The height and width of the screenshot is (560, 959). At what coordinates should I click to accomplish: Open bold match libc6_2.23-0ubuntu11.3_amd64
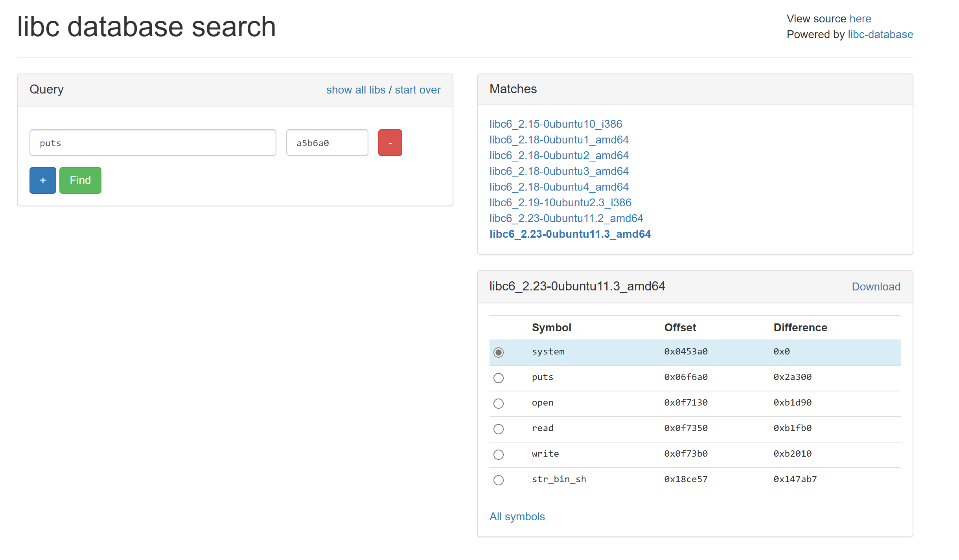570,234
